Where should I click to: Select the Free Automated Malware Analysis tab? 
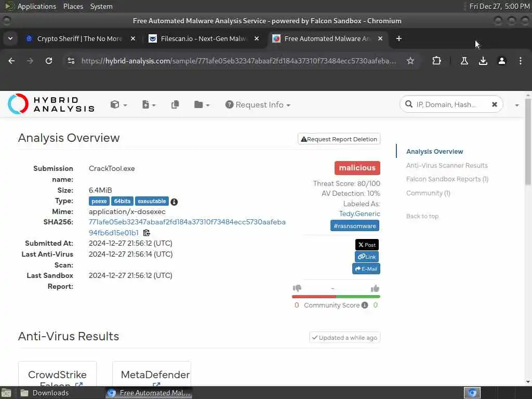[327, 38]
